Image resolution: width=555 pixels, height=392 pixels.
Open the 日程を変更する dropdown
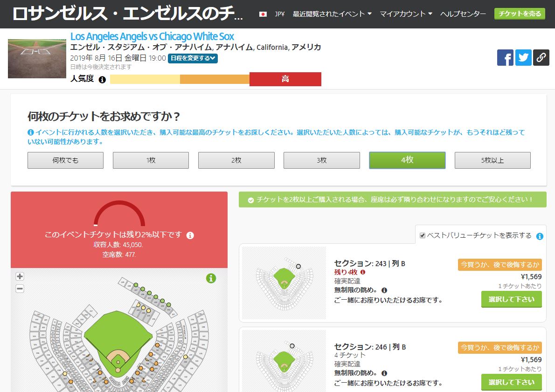(193, 58)
